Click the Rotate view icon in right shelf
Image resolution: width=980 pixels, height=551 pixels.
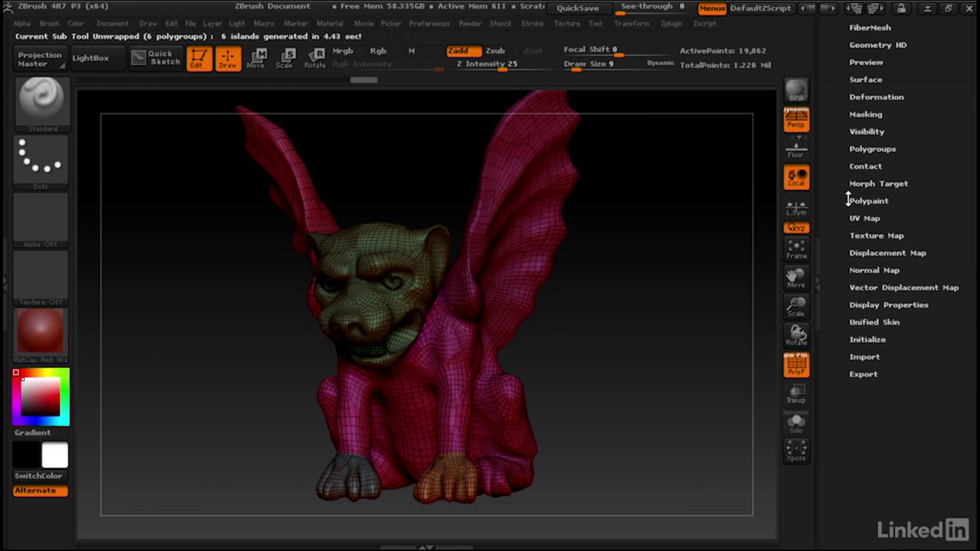[x=796, y=335]
